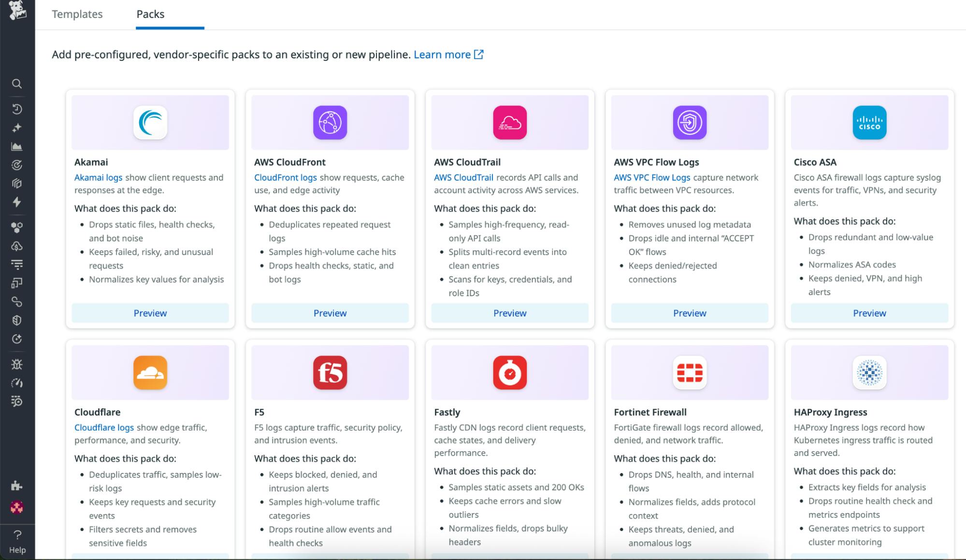This screenshot has height=560, width=966.
Task: Click the sparkles AI icon in sidebar
Action: point(17,127)
